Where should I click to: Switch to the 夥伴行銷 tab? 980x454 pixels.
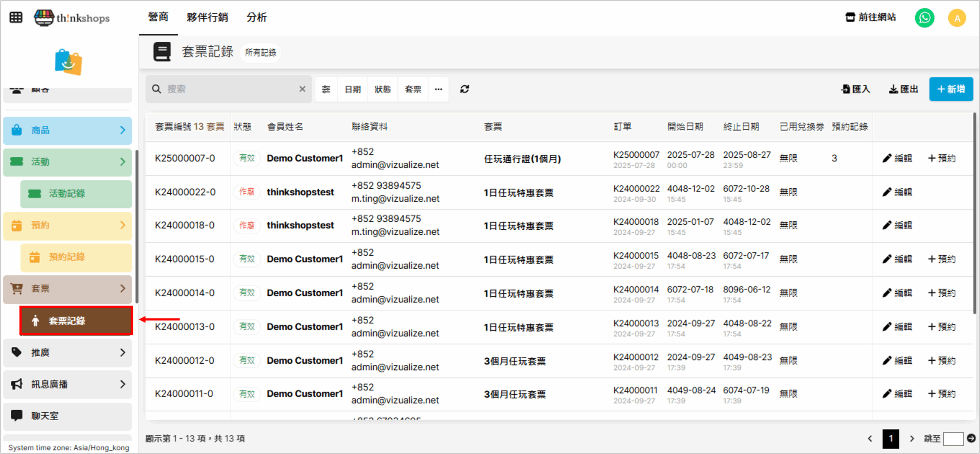click(x=207, y=17)
